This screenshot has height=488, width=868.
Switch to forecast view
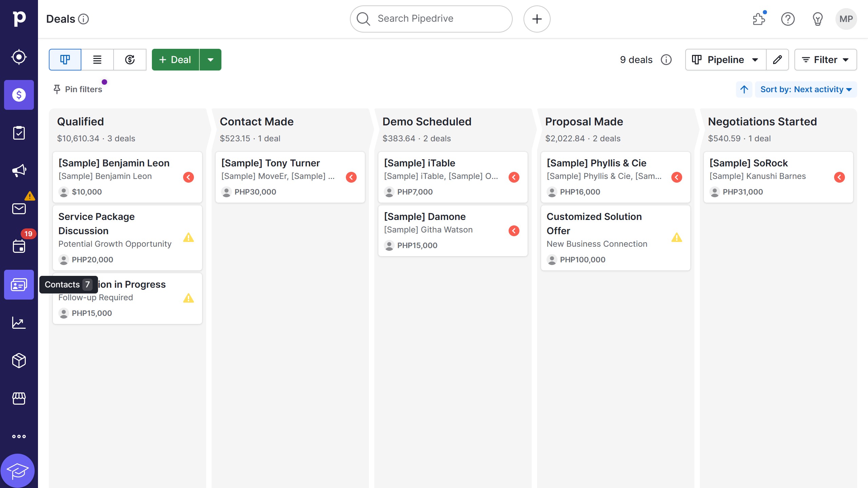coord(130,60)
